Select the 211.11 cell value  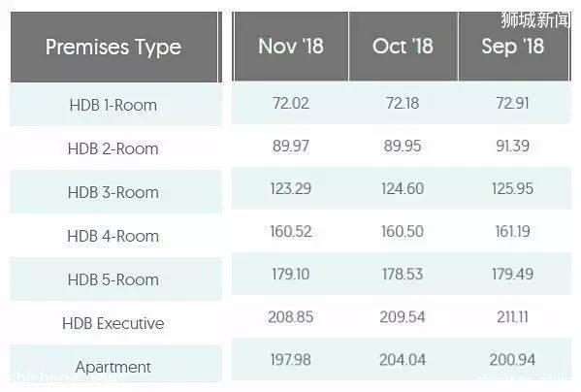pos(513,317)
